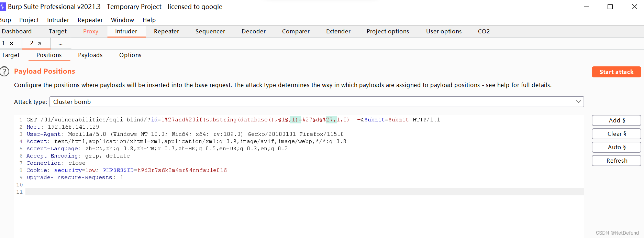This screenshot has height=238, width=644.
Task: Open the Burp menu
Action: (5, 20)
